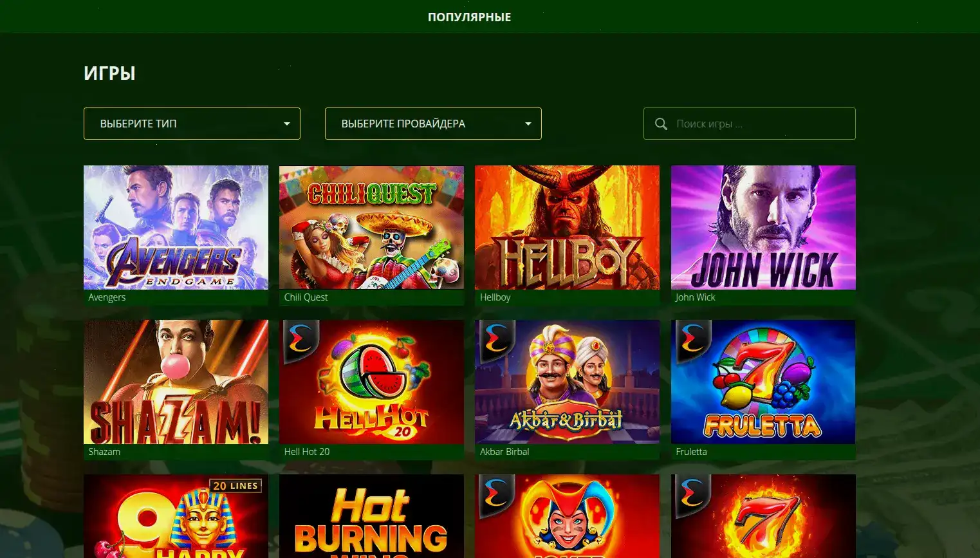Open the 'Hellboy' game title link
Viewport: 980px width, 558px height.
[495, 297]
